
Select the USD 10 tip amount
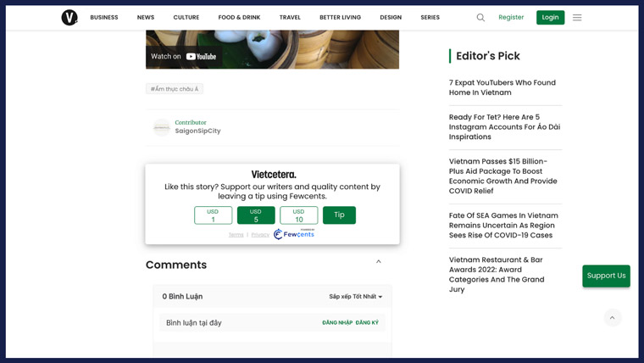click(298, 215)
